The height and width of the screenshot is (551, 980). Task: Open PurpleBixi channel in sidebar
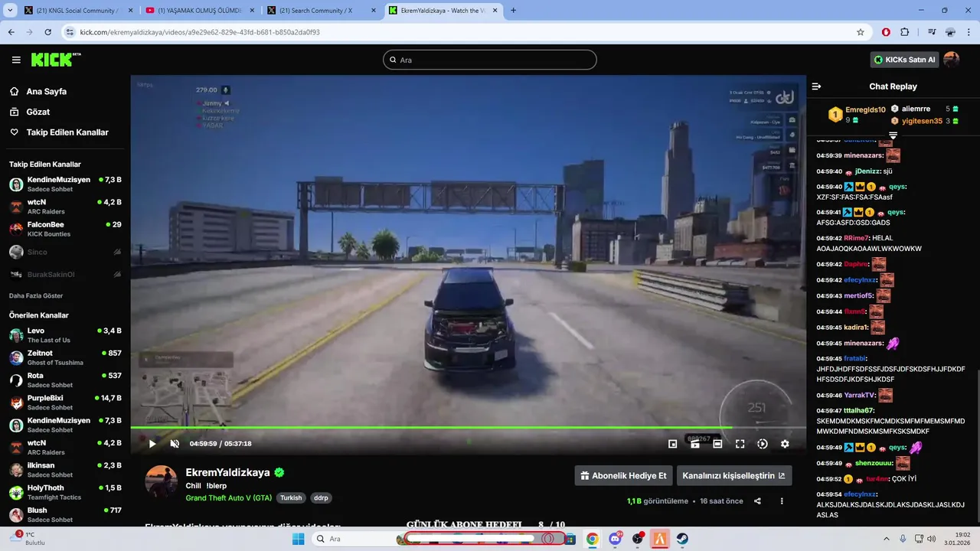click(x=65, y=403)
